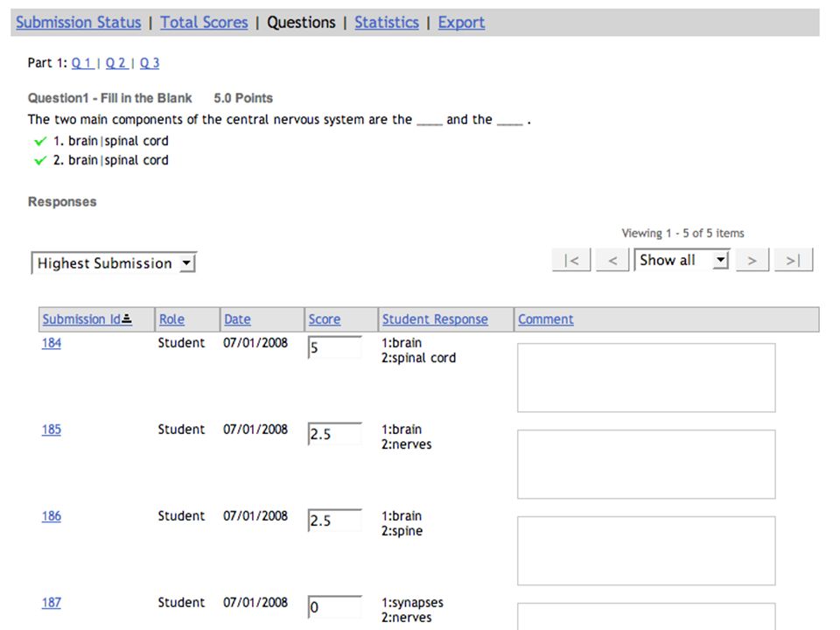
Task: Click the 'Responses' heading
Action: pyautogui.click(x=62, y=202)
